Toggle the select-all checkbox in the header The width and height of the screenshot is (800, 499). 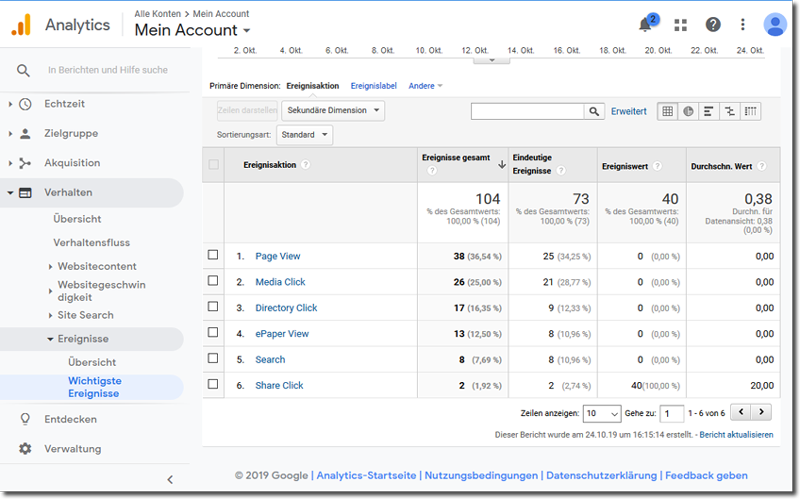214,164
